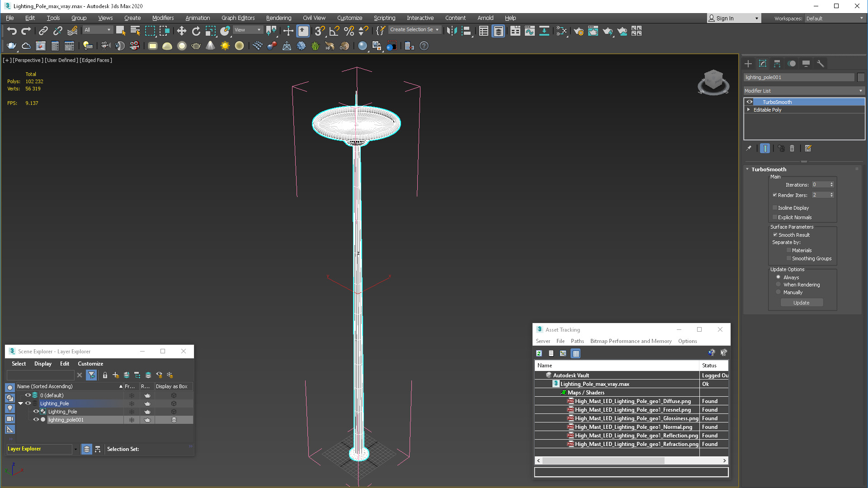Open Asset Tracking Paths menu

pyautogui.click(x=577, y=341)
